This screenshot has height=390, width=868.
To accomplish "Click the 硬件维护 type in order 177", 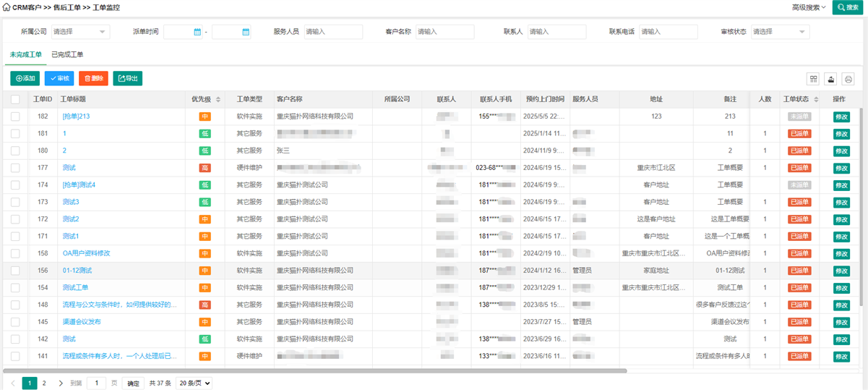I will click(249, 168).
